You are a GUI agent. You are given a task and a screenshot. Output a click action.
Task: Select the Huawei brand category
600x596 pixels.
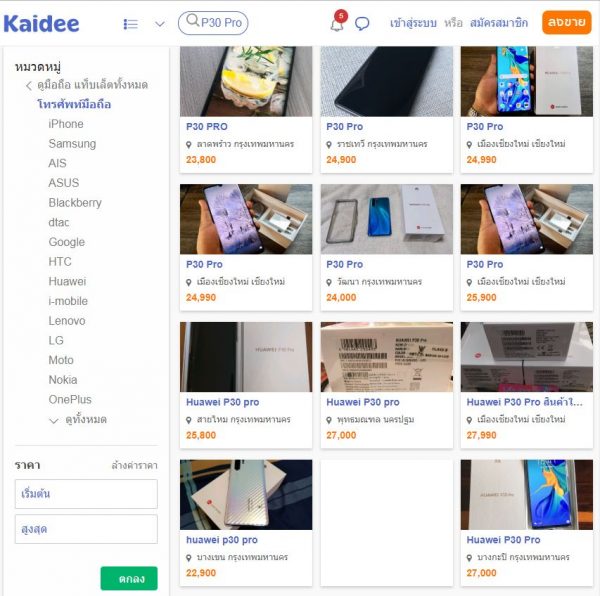67,281
